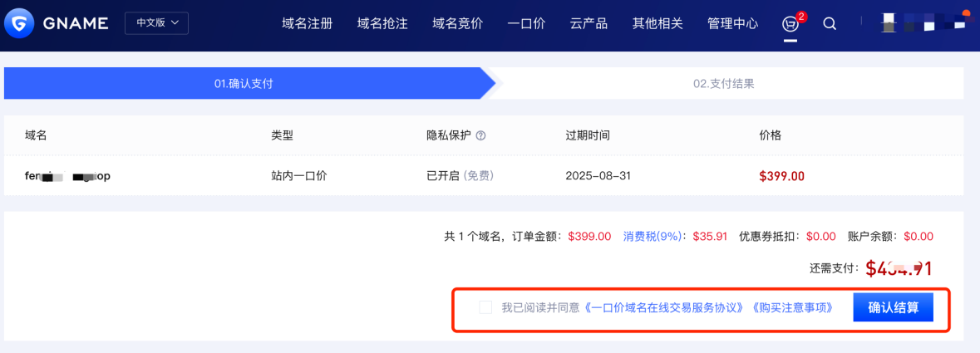
Task: Open 管理中心 from the top navigation
Action: (x=732, y=24)
